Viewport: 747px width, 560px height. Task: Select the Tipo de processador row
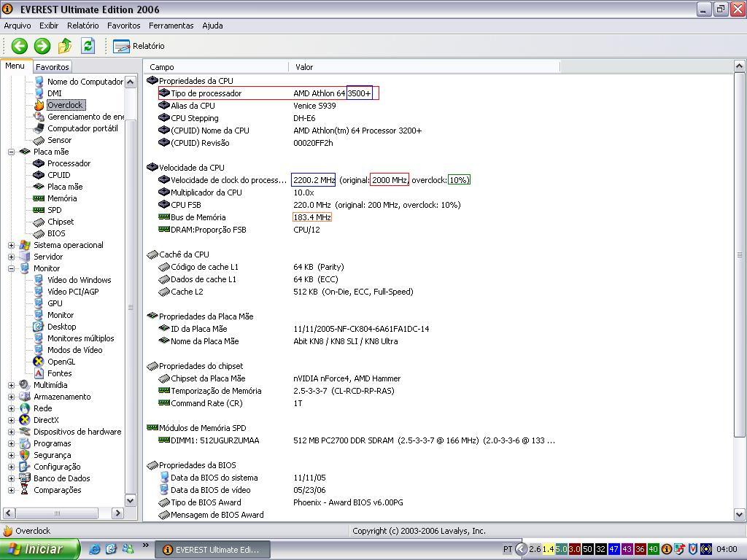coord(268,93)
